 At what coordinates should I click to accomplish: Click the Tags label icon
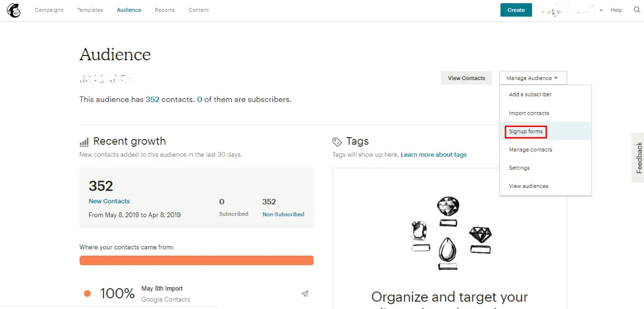336,140
